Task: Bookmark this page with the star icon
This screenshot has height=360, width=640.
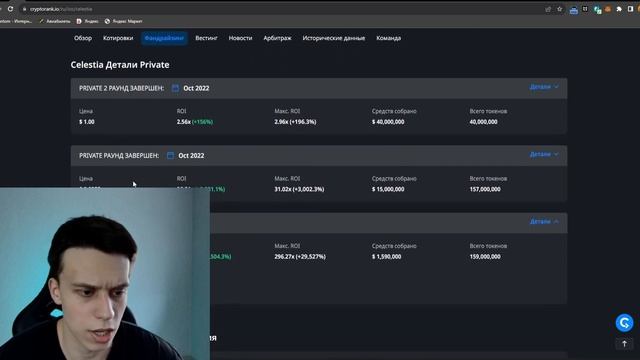Action: [x=560, y=9]
